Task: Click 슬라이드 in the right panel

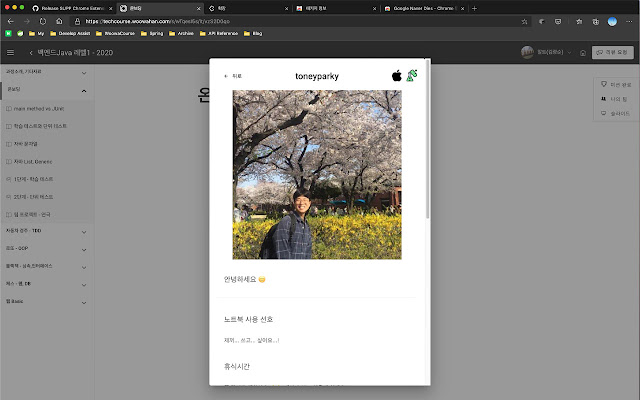Action: coord(615,113)
